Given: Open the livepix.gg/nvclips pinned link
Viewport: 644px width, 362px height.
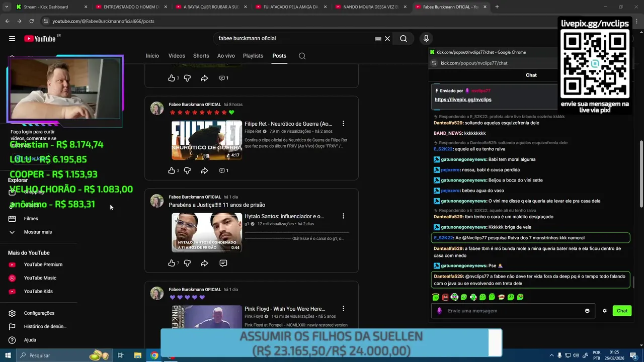Looking at the screenshot, I should pyautogui.click(x=463, y=100).
